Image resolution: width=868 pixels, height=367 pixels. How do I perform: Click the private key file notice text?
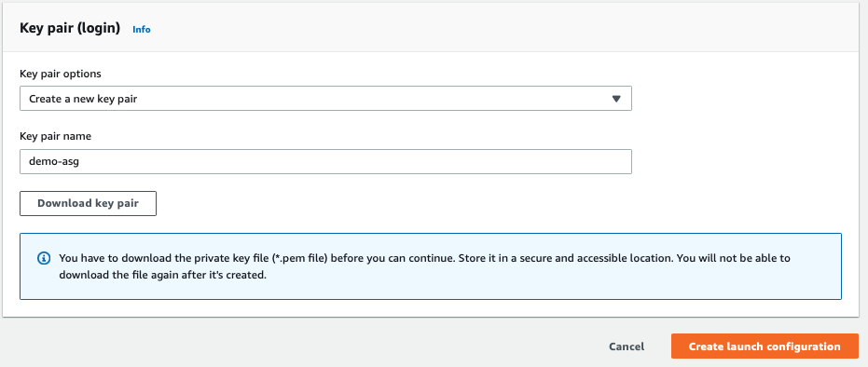[424, 265]
